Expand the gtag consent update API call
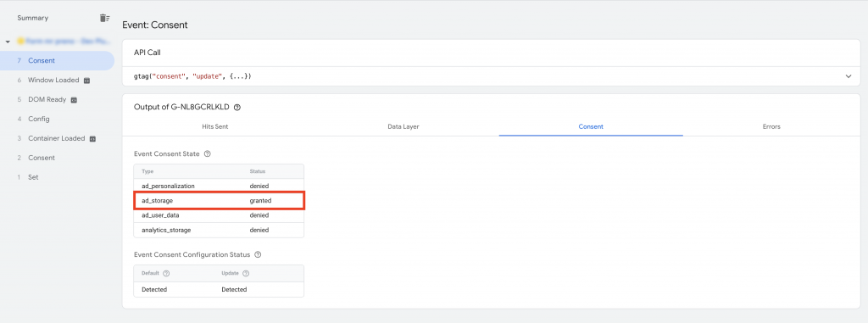This screenshot has height=323, width=868. click(x=849, y=76)
